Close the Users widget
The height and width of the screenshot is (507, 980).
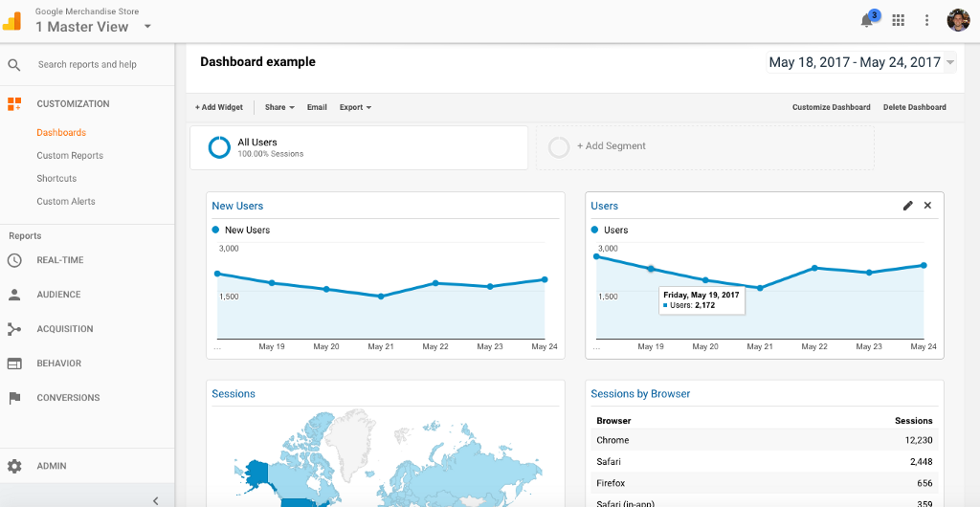[x=927, y=206]
